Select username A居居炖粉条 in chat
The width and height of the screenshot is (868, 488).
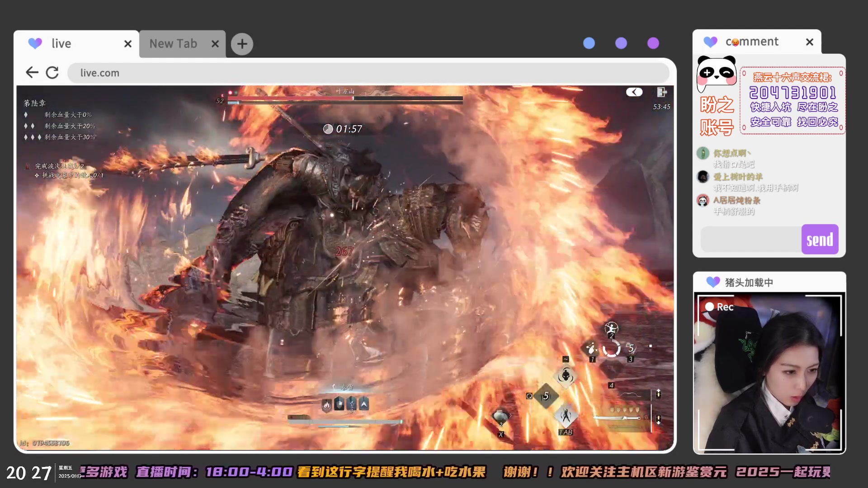pyautogui.click(x=737, y=200)
